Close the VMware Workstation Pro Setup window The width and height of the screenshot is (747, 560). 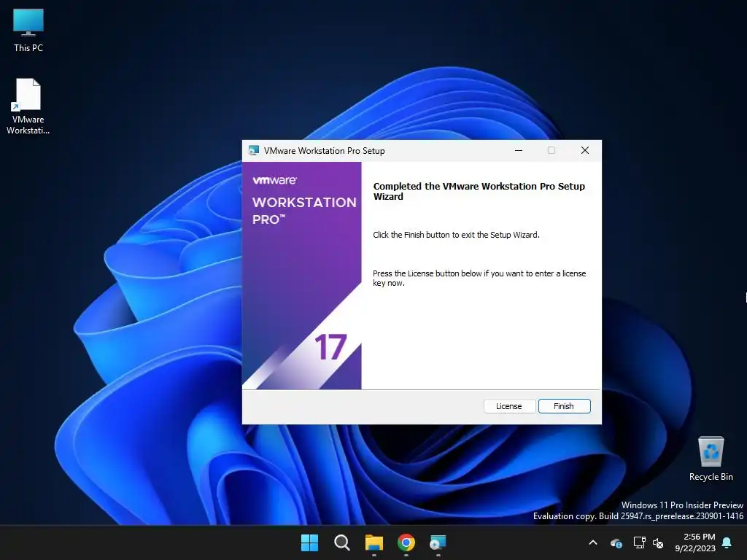[585, 150]
